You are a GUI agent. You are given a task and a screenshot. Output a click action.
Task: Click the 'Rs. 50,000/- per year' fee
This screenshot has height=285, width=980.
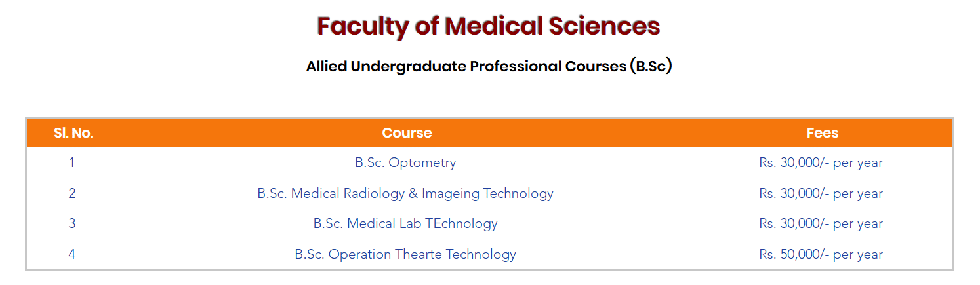(x=821, y=254)
